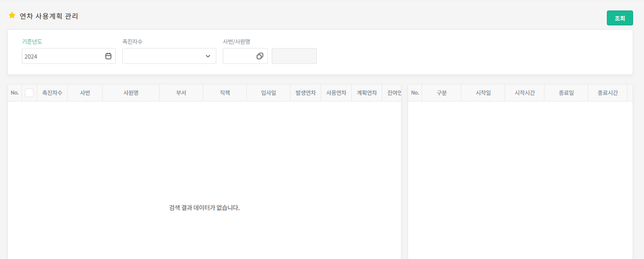
Task: Click the 기준년도 field showing 2024
Action: 62,56
